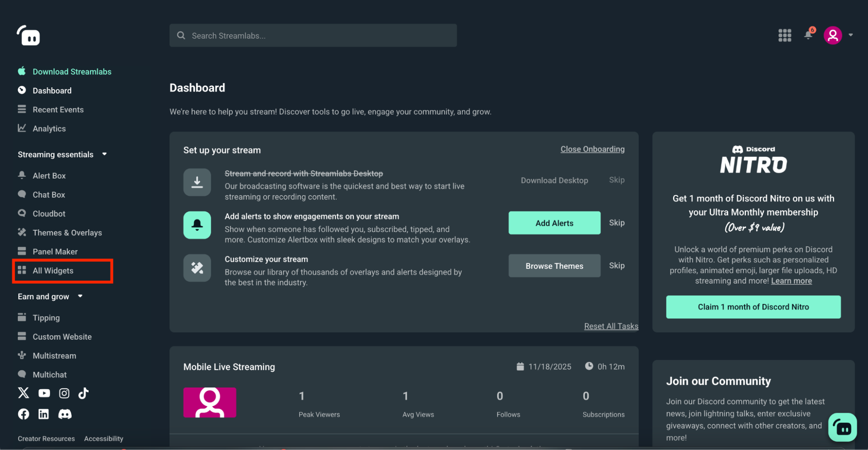The height and width of the screenshot is (450, 868).
Task: Click the Add Alerts button
Action: click(x=554, y=223)
